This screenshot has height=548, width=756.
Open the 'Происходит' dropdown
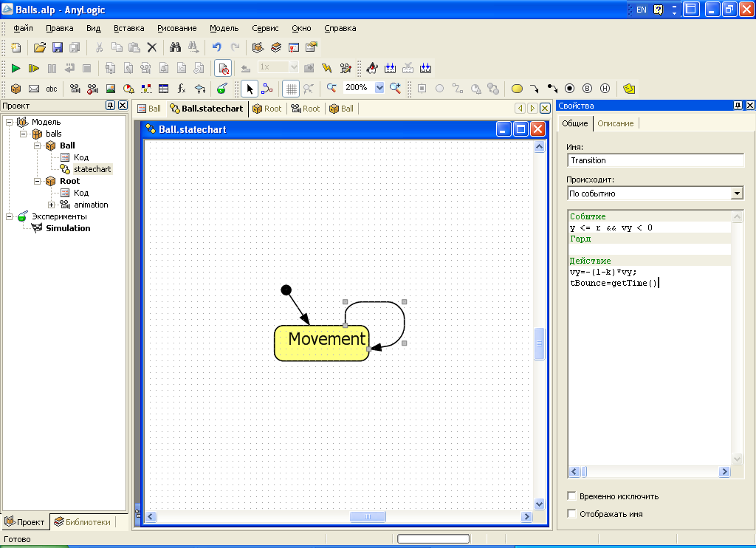(737, 193)
